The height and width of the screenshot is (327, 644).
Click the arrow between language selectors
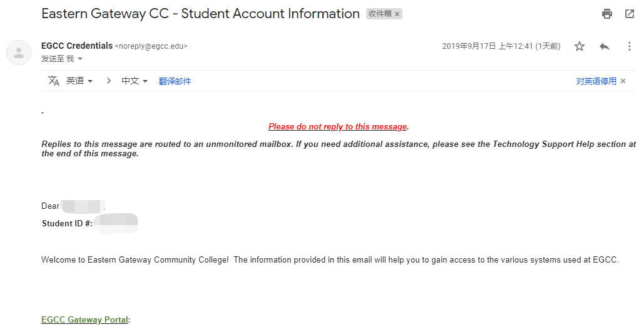coord(108,81)
